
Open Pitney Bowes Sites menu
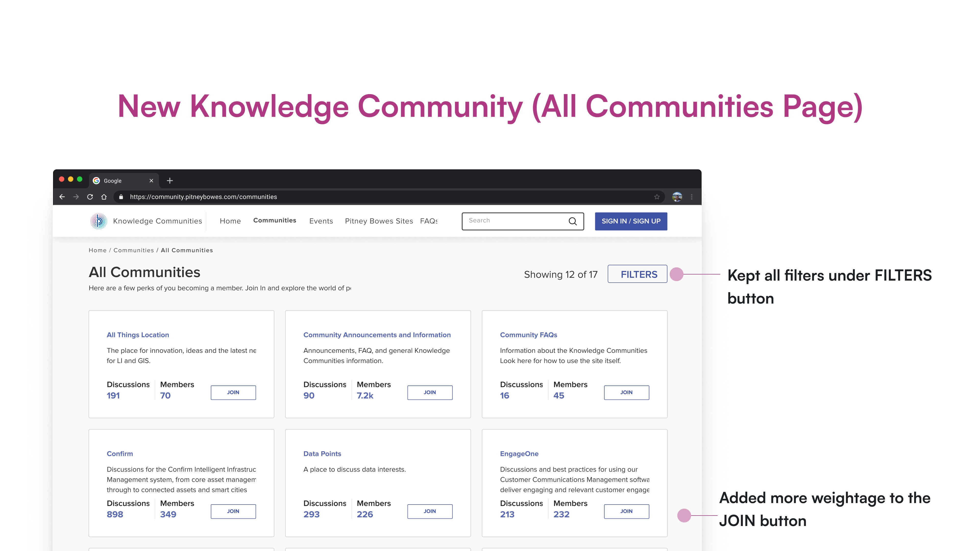(x=378, y=221)
